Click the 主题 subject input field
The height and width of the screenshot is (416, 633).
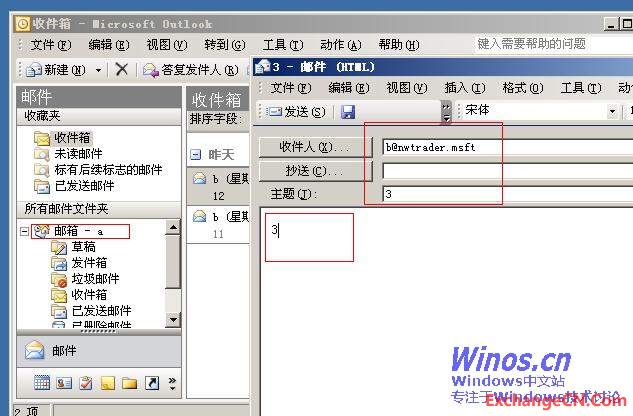pyautogui.click(x=500, y=194)
